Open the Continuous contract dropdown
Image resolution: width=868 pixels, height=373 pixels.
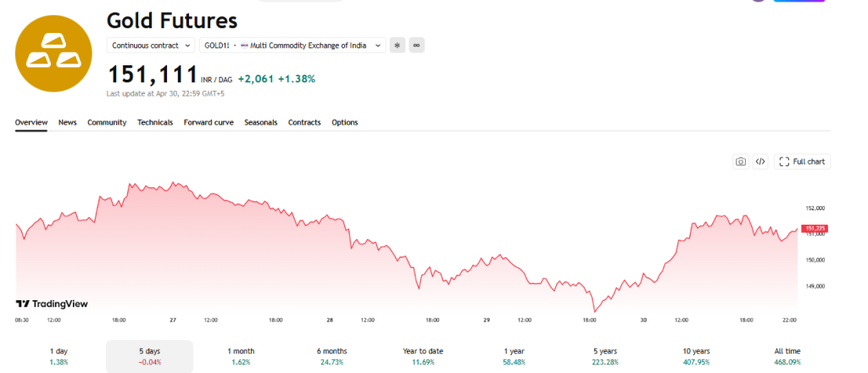(x=151, y=46)
